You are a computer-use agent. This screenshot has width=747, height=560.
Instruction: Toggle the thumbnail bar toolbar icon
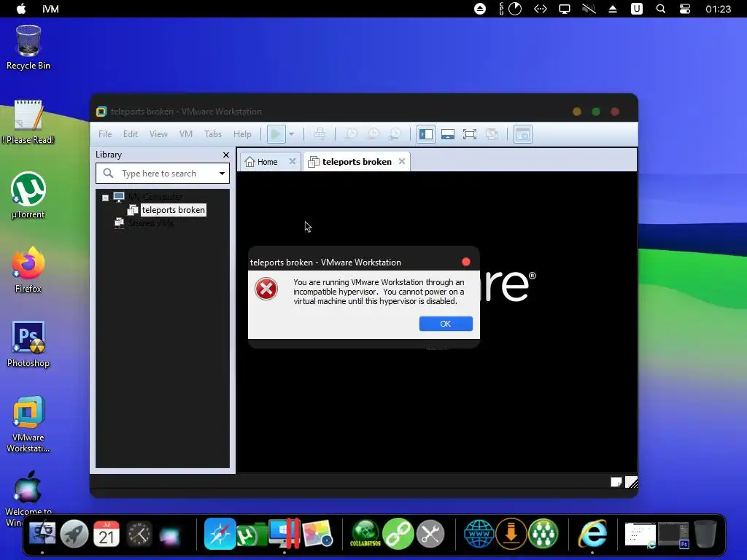pyautogui.click(x=448, y=134)
